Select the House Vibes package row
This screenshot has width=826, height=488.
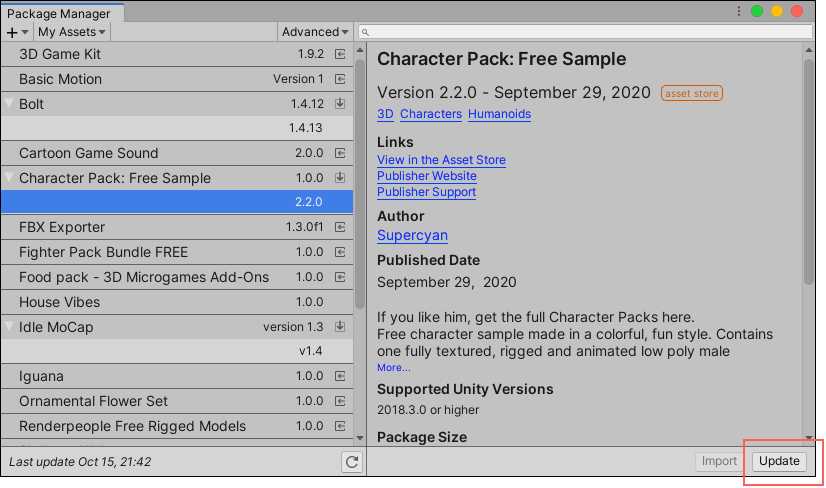click(x=177, y=302)
